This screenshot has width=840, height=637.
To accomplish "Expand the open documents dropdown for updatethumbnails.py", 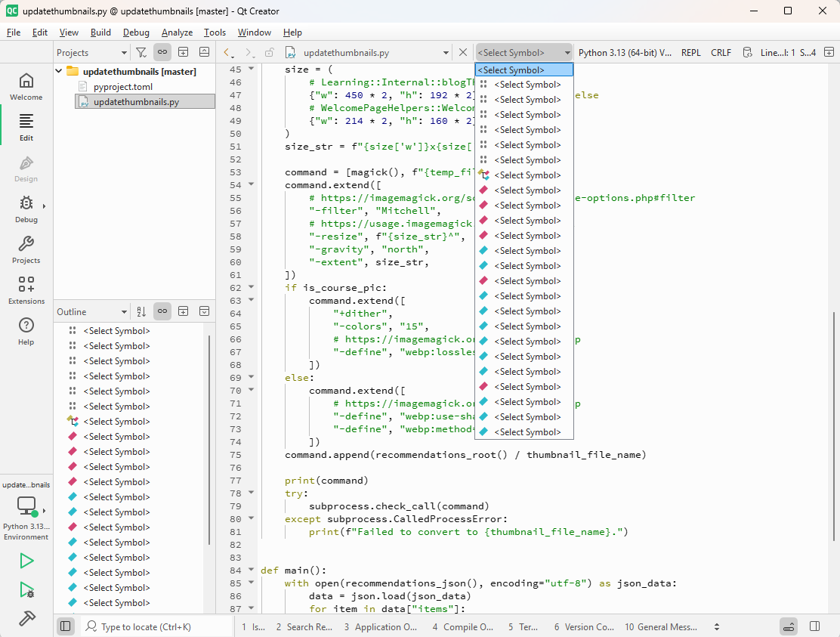I will tap(446, 53).
